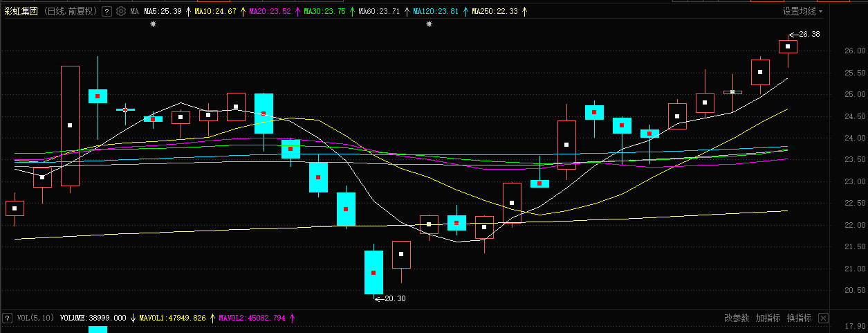Click the MA label before MA5

point(134,12)
